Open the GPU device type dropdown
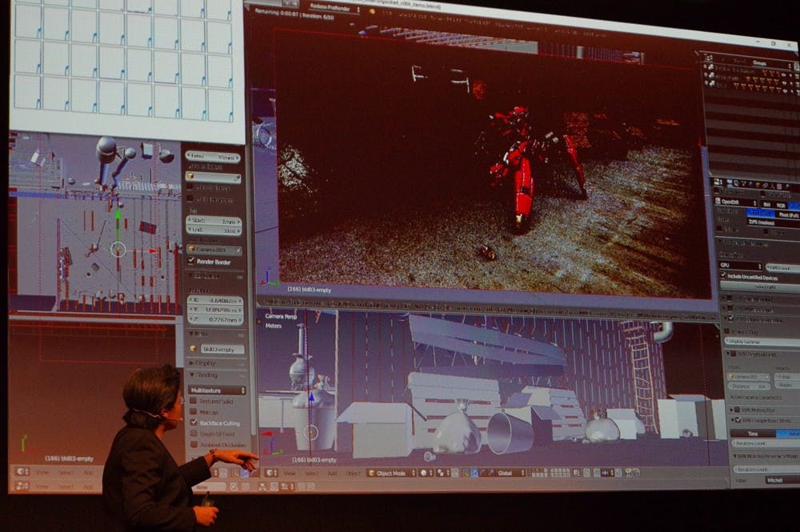The image size is (800, 532). pos(740,266)
